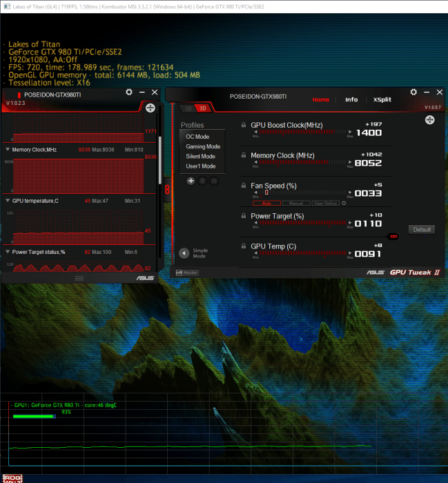
Task: Click the monitor window vertical scrollbar
Action: point(160,160)
